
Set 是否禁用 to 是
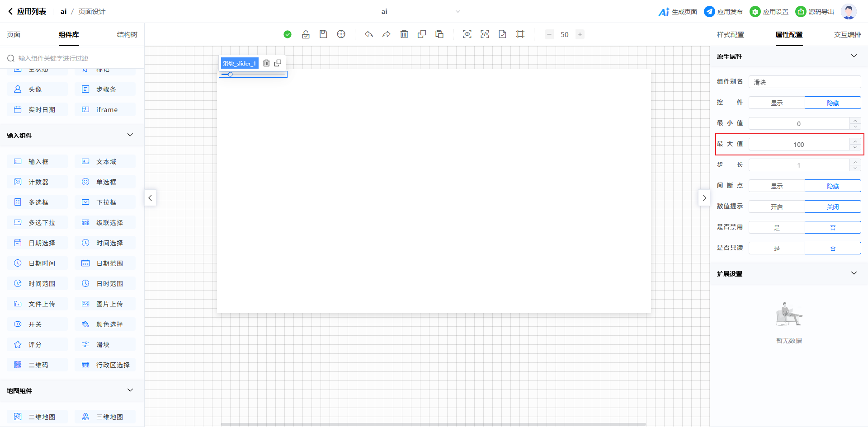pyautogui.click(x=776, y=228)
